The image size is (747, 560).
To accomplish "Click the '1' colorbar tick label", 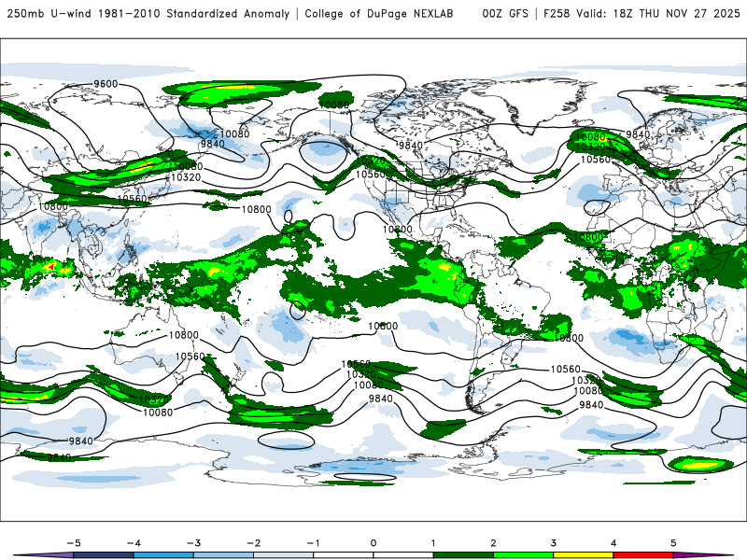I will (433, 543).
